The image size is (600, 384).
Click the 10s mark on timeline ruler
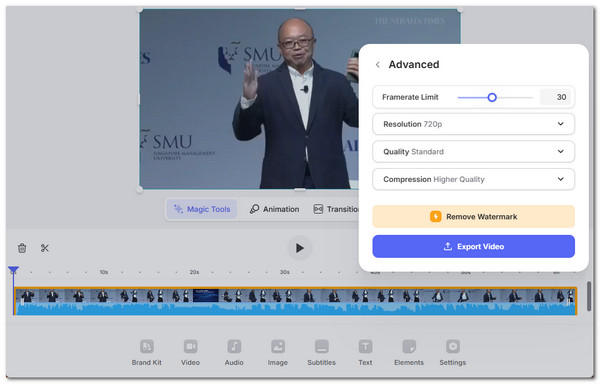(104, 272)
